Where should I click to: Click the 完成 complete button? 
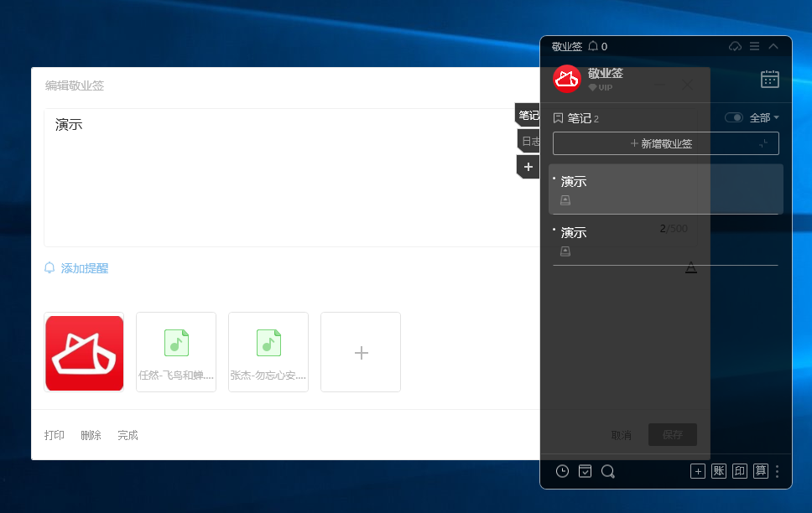(128, 435)
